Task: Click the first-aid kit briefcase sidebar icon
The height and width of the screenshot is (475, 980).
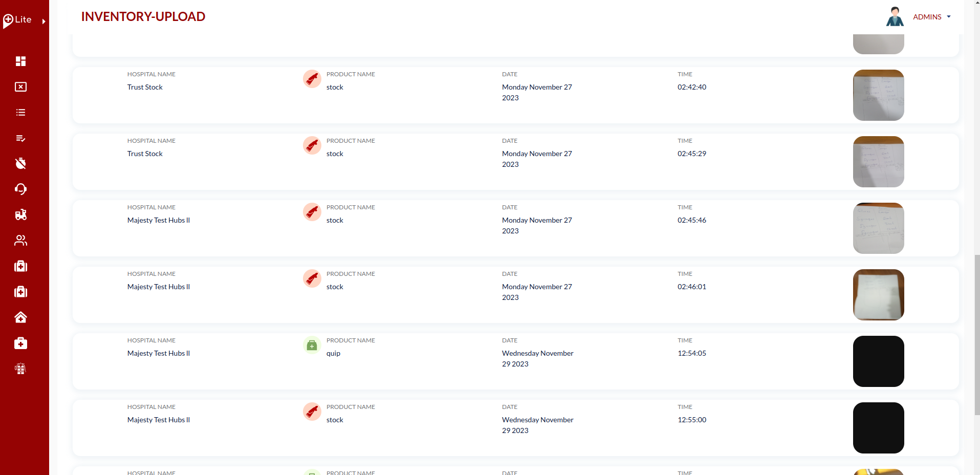Action: pos(20,343)
